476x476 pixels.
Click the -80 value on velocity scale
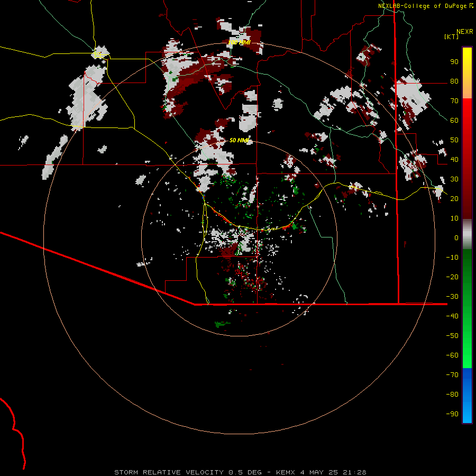[x=452, y=395]
